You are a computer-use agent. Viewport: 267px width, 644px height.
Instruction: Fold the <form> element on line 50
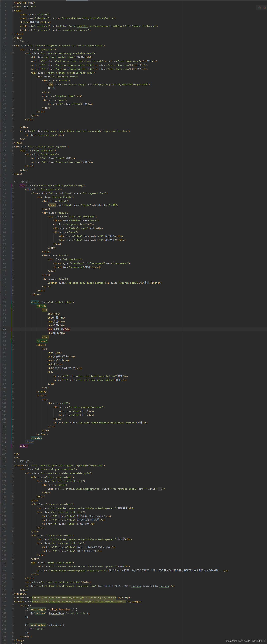(x=13, y=193)
